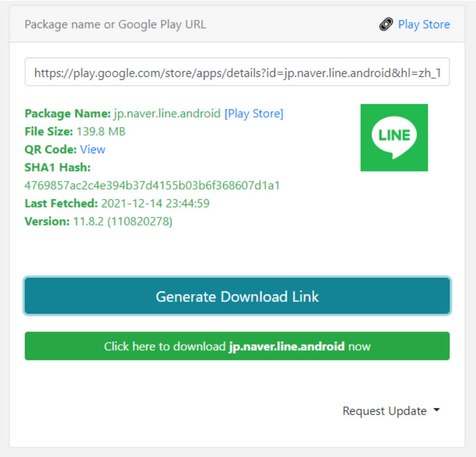Click the link chain icon beside Play Store
This screenshot has width=476, height=457.
[386, 24]
